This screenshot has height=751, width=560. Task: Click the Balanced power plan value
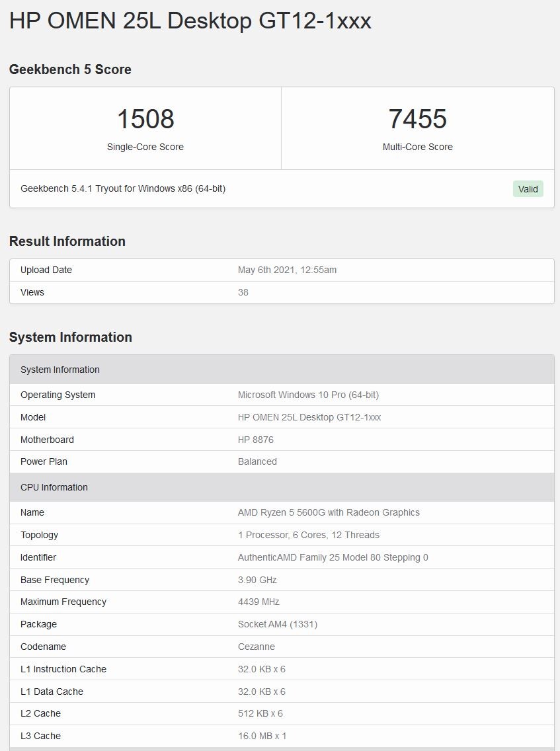click(257, 461)
